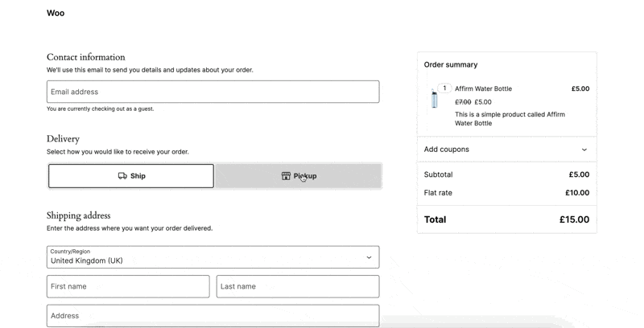Click the Contact information heading
Image resolution: width=644 pixels, height=328 pixels.
coord(86,57)
